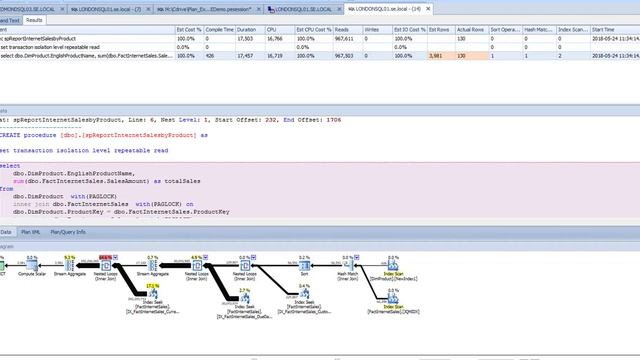Open the Results tab
This screenshot has height=360, width=640.
tap(34, 20)
